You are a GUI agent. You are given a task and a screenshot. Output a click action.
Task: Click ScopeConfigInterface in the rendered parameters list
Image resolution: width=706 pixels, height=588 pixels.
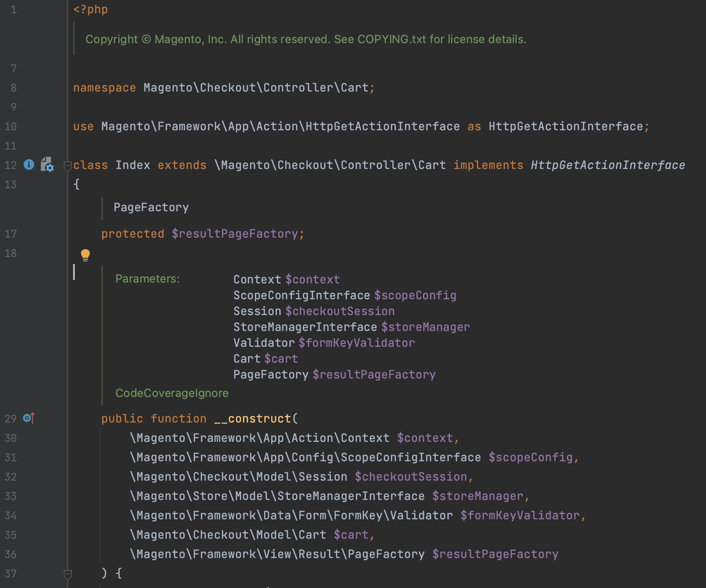[302, 295]
